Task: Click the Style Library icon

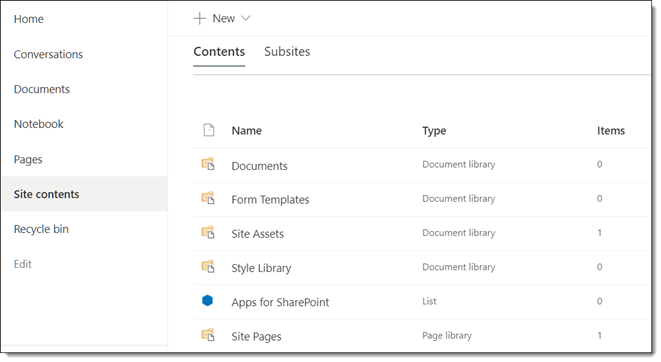Action: 208,266
